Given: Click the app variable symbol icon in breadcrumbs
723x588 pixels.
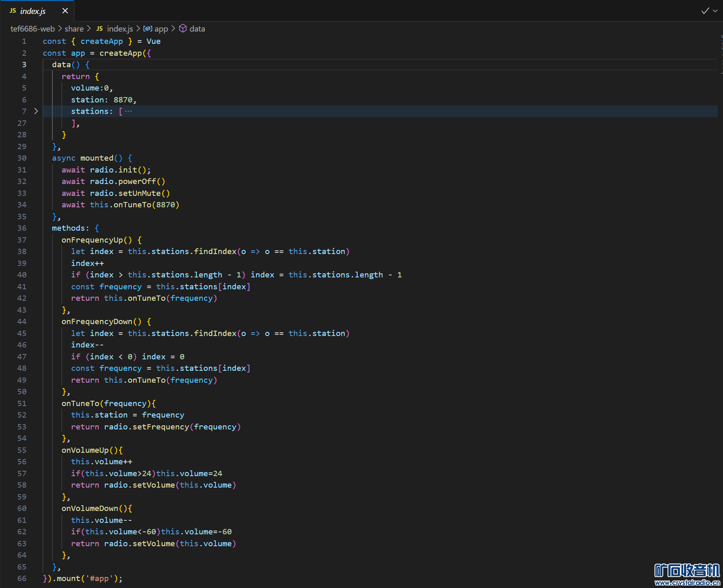Looking at the screenshot, I should coord(147,29).
